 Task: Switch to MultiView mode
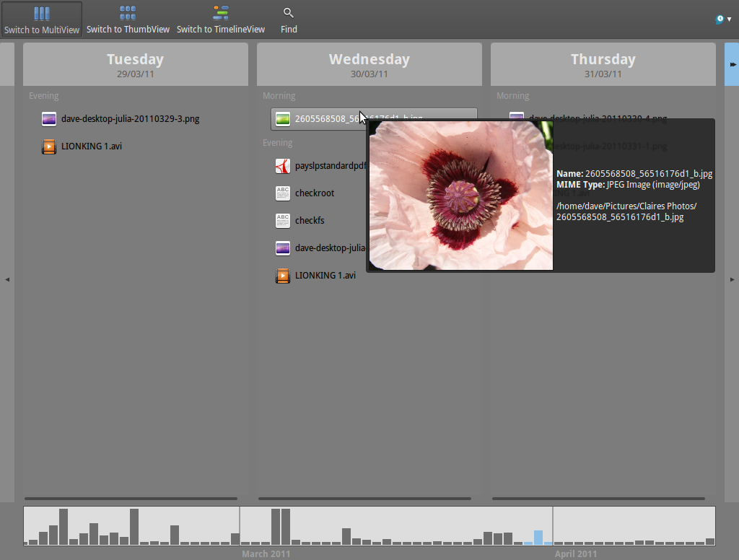(41, 19)
